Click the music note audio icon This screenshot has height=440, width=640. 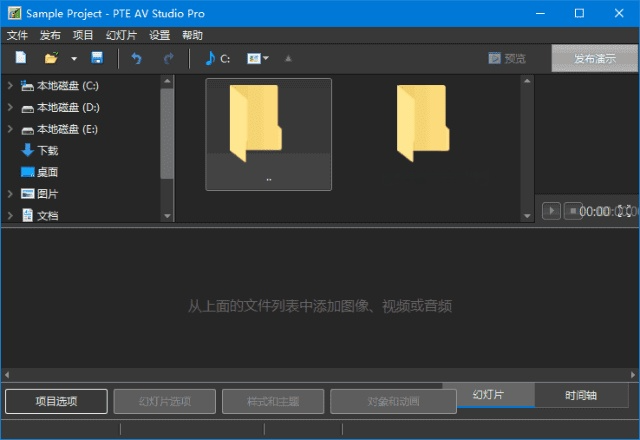pos(210,58)
